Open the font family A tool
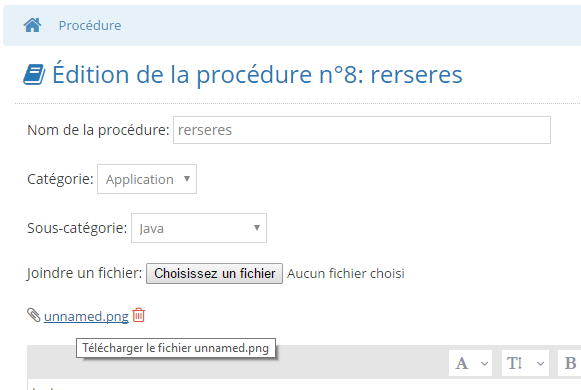 (x=462, y=363)
